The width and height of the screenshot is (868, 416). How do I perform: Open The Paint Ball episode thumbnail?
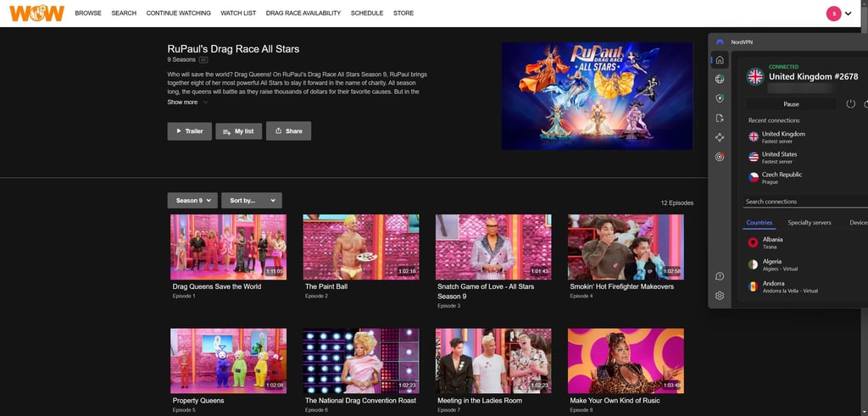361,247
